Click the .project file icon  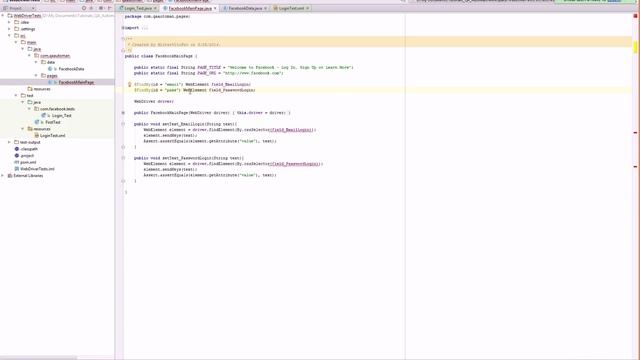tap(17, 156)
